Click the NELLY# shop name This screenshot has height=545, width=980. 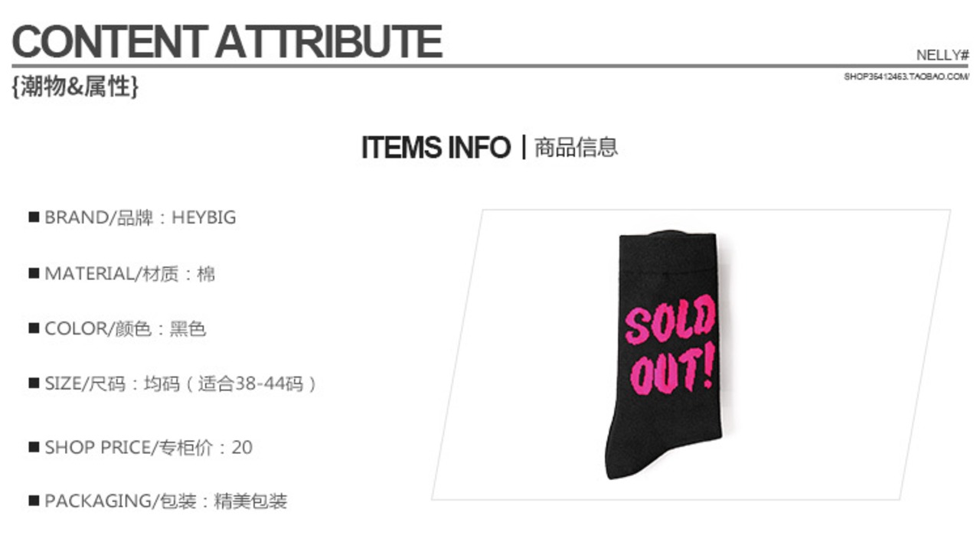click(x=942, y=55)
